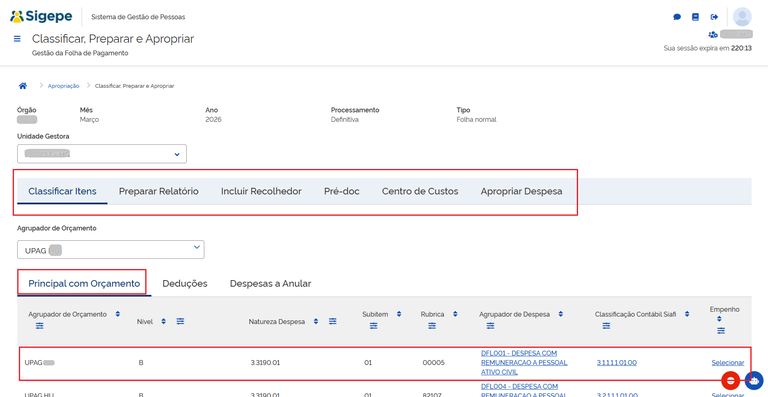Open the 3.1.1.1.1.01.00 classification link

[617, 363]
